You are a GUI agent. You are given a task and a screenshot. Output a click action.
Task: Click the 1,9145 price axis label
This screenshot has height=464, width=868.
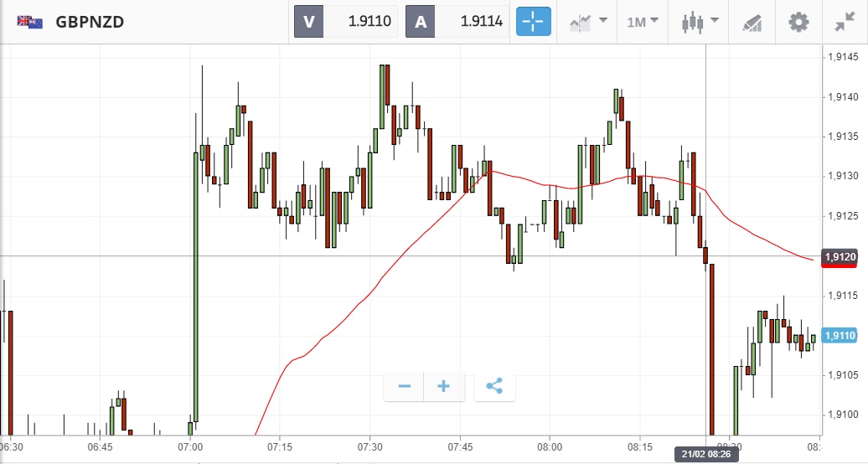842,57
